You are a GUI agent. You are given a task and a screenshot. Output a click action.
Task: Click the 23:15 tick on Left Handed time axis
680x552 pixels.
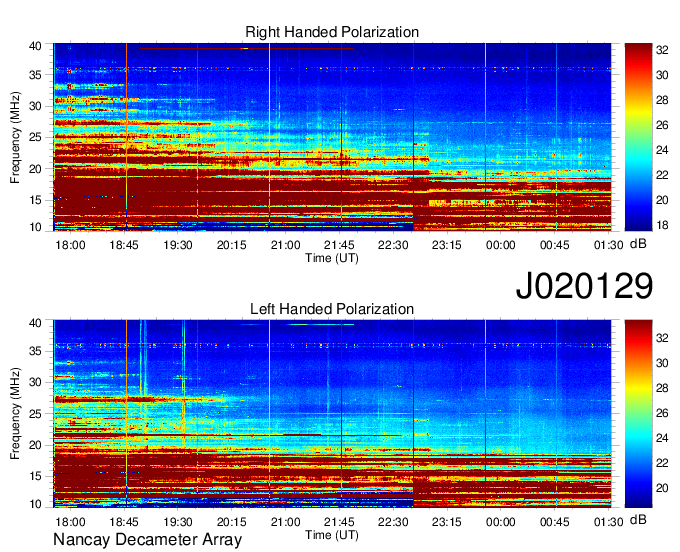(x=447, y=522)
